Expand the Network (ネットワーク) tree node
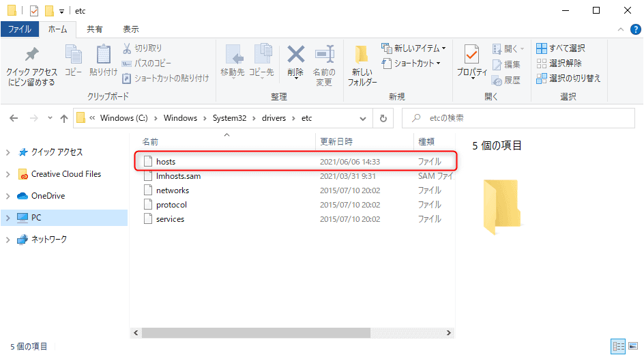This screenshot has height=355, width=644. coord(8,240)
